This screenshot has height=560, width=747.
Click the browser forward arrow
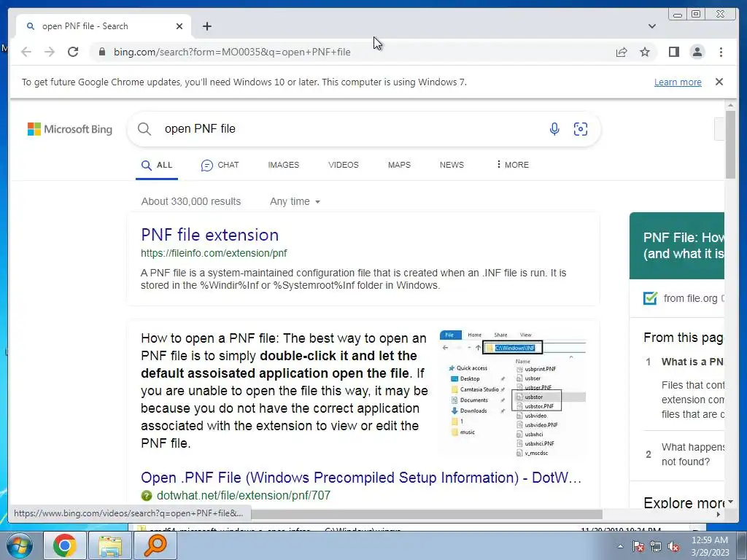pos(50,52)
